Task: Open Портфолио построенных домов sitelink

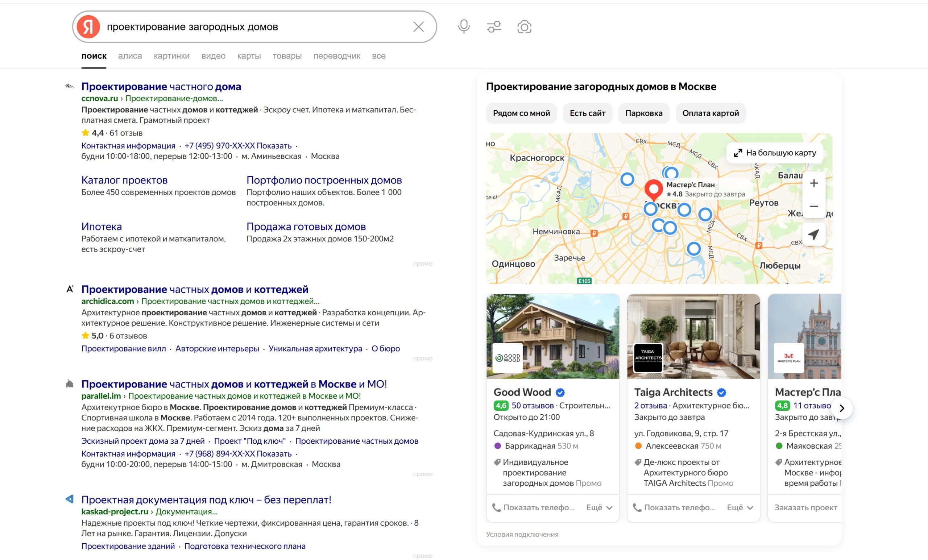Action: [324, 180]
